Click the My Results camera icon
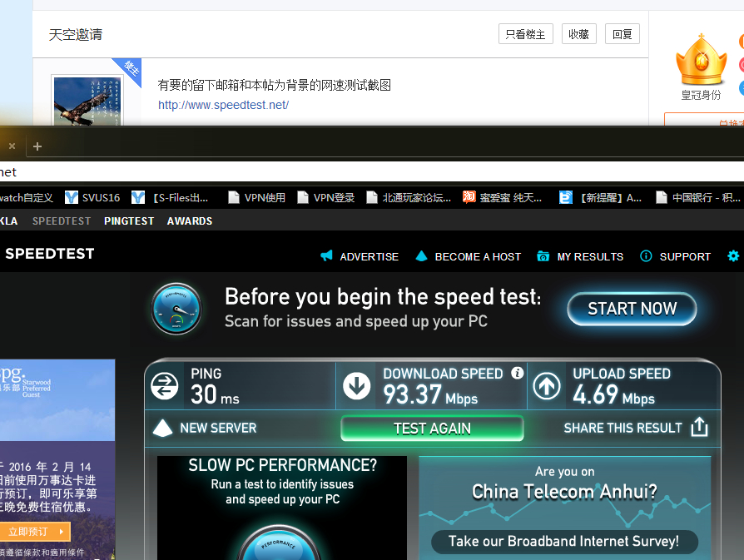Image resolution: width=744 pixels, height=560 pixels. click(543, 256)
